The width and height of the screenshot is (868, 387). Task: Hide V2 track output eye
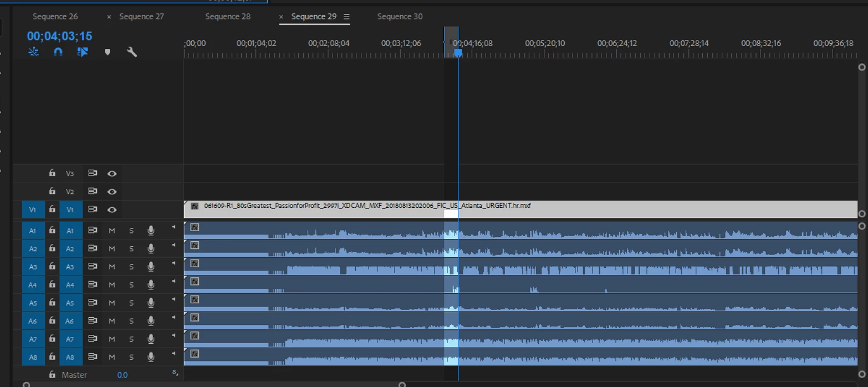[112, 192]
